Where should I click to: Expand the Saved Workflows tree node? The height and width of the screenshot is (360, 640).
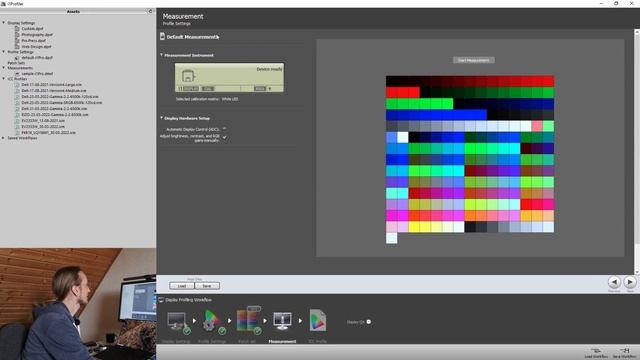4,138
